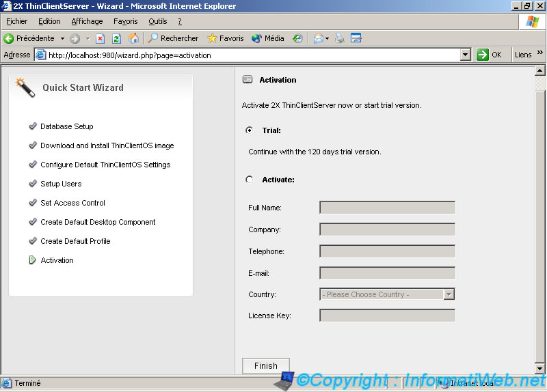This screenshot has height=392, width=547.
Task: Click the History icon
Action: (297, 38)
